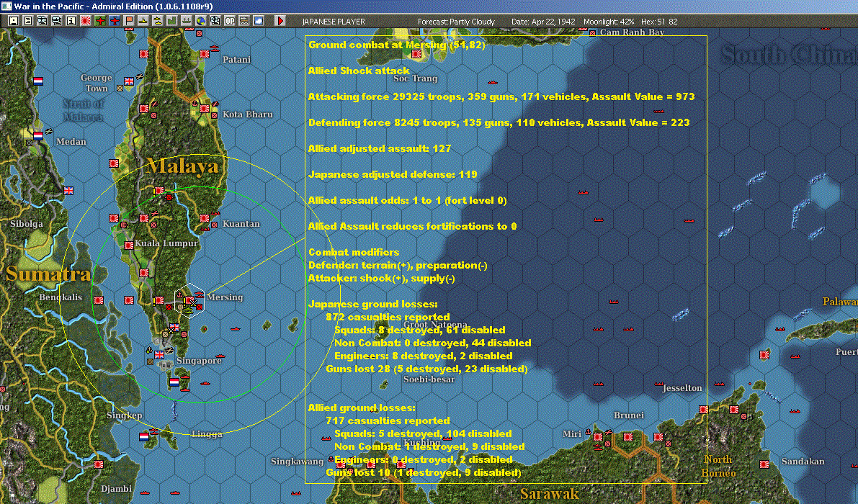Click the 'Moonlight: 42%' status text
Screen dimensions: 858x504
point(609,22)
